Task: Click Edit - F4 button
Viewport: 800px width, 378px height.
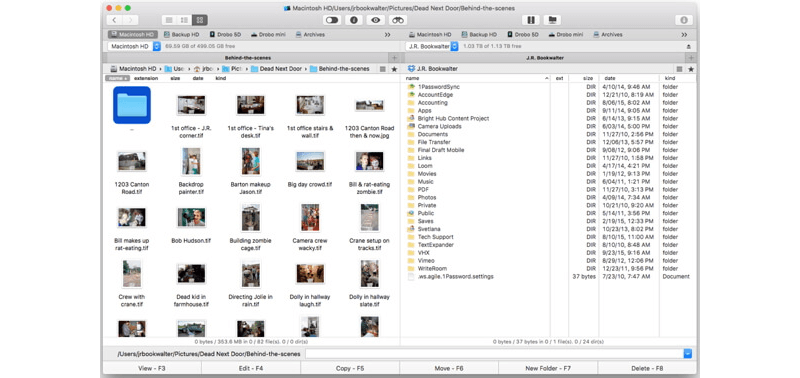Action: tap(251, 368)
